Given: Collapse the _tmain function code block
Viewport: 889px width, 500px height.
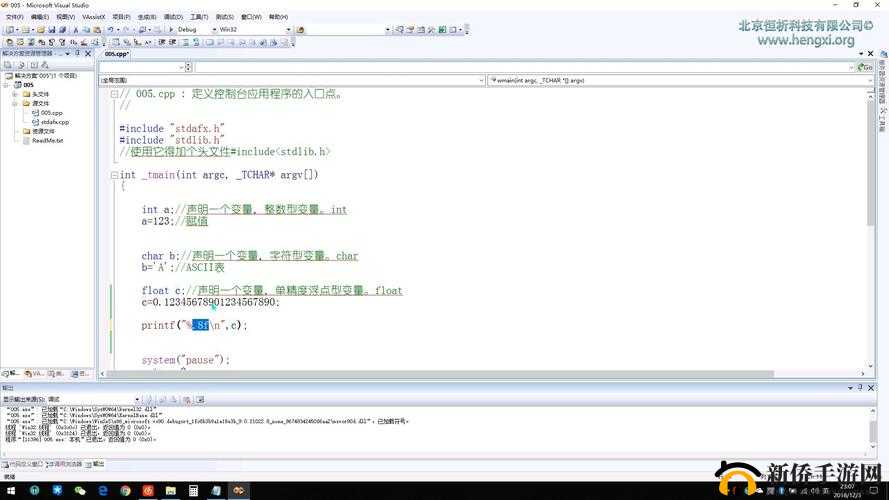Looking at the screenshot, I should [114, 175].
